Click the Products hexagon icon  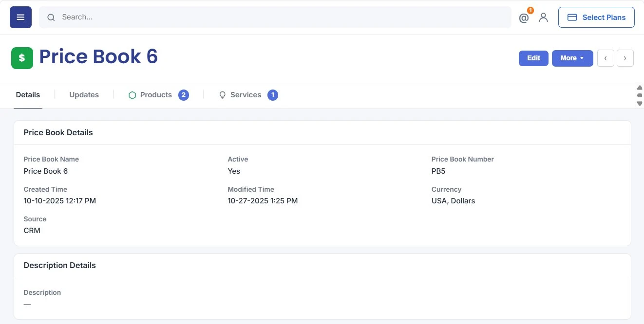click(132, 95)
